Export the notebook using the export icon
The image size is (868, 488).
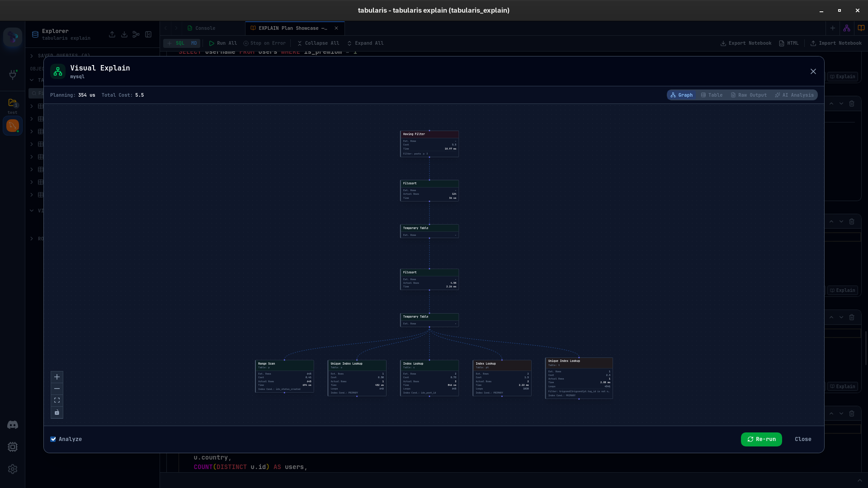point(745,43)
